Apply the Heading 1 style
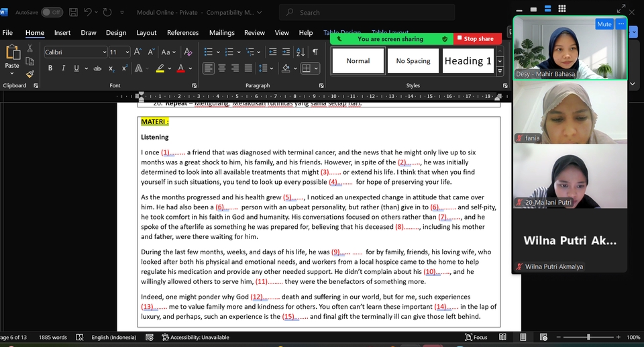 tap(468, 61)
